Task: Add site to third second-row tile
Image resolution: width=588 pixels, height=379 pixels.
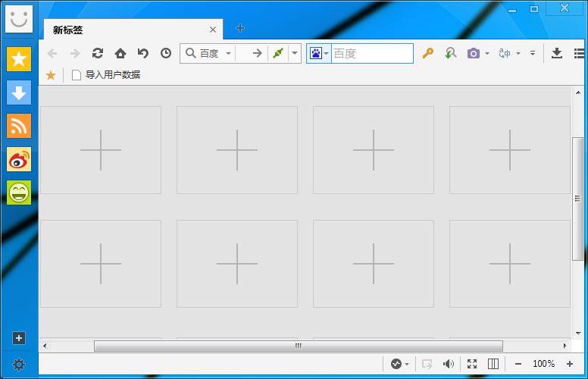Action: pos(374,264)
